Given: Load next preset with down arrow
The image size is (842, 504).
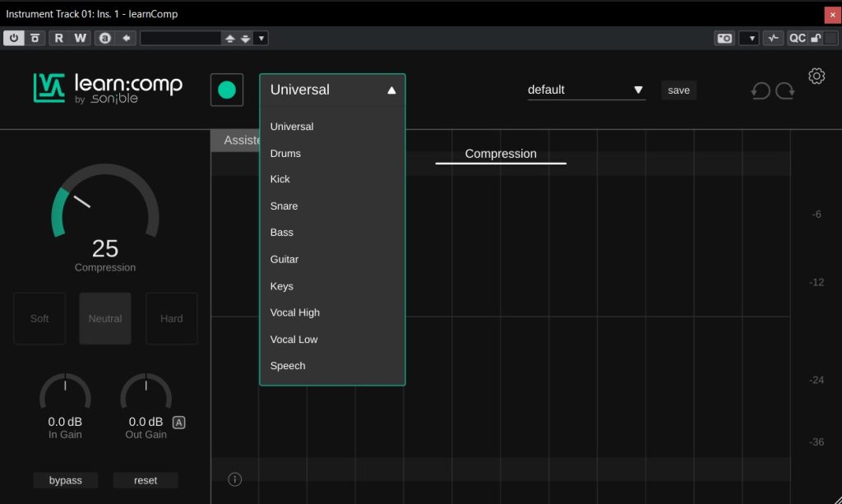Looking at the screenshot, I should click(245, 38).
